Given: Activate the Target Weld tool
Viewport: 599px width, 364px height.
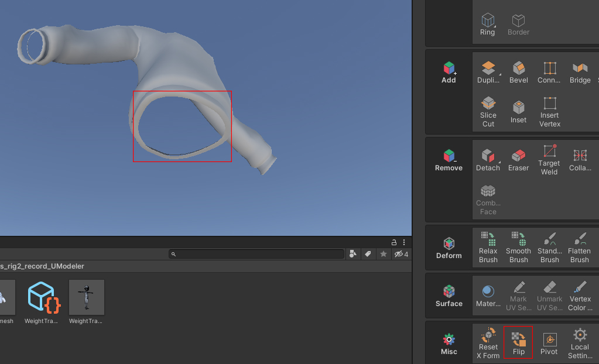Looking at the screenshot, I should tap(549, 160).
